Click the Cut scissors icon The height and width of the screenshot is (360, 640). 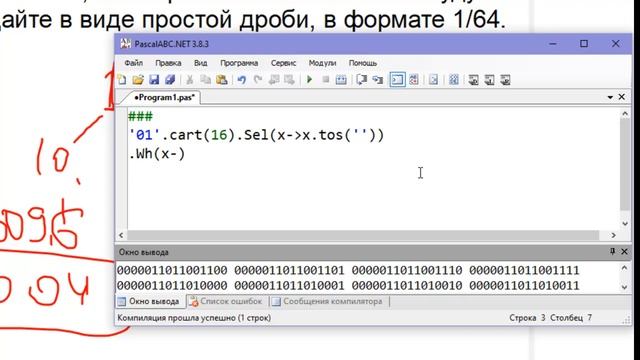(189, 80)
